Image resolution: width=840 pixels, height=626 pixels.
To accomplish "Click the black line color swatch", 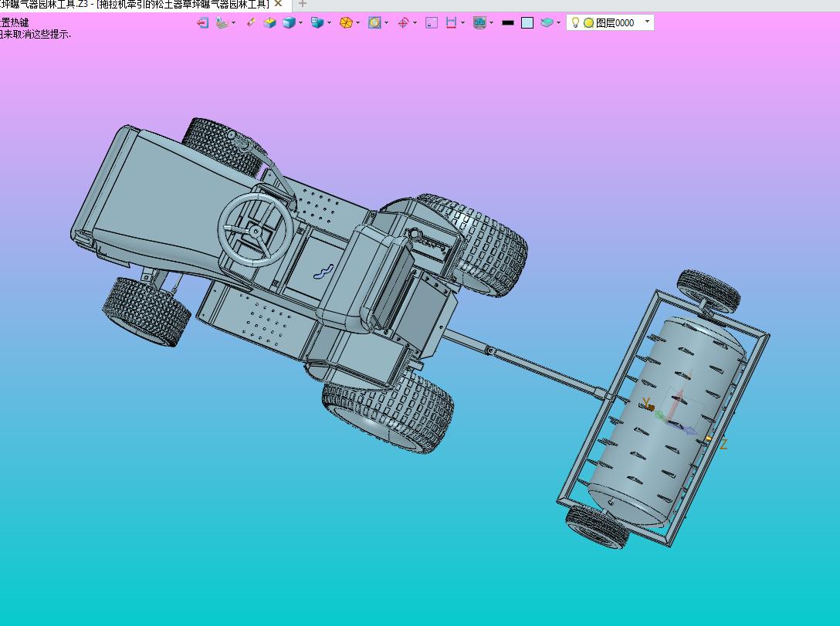I will point(508,22).
